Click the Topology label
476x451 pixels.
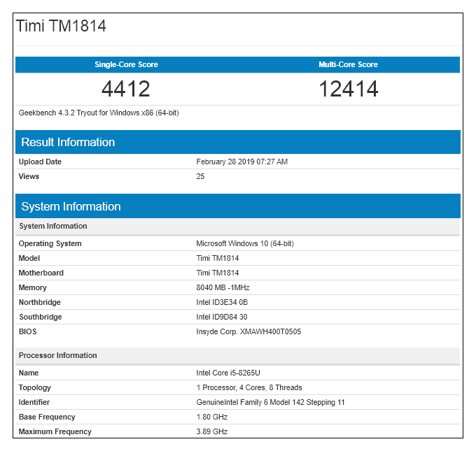[34, 387]
